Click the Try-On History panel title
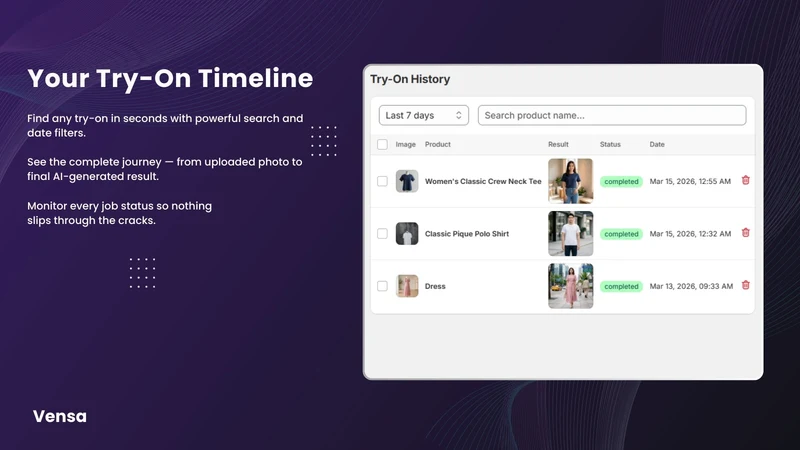Image resolution: width=800 pixels, height=450 pixels. (x=410, y=79)
